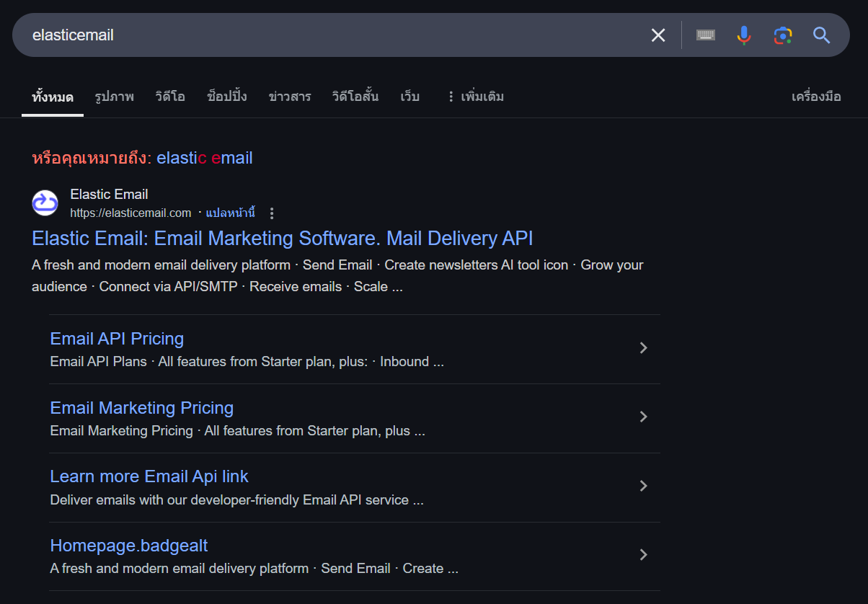Viewport: 868px width, 604px height.
Task: Open the เครื่องมือ (Tools) button
Action: (816, 97)
